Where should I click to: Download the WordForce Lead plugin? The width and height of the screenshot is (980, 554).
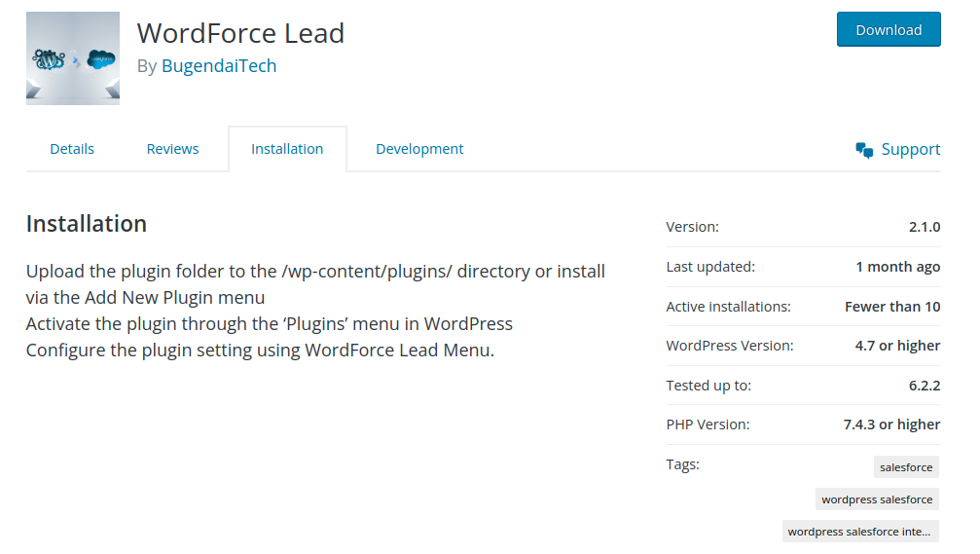(889, 29)
